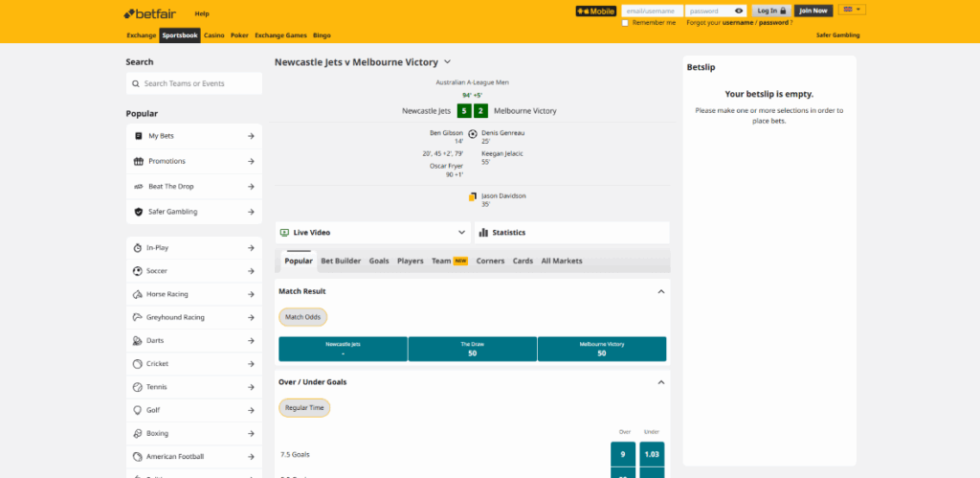Click the Betfair logo

pos(150,13)
